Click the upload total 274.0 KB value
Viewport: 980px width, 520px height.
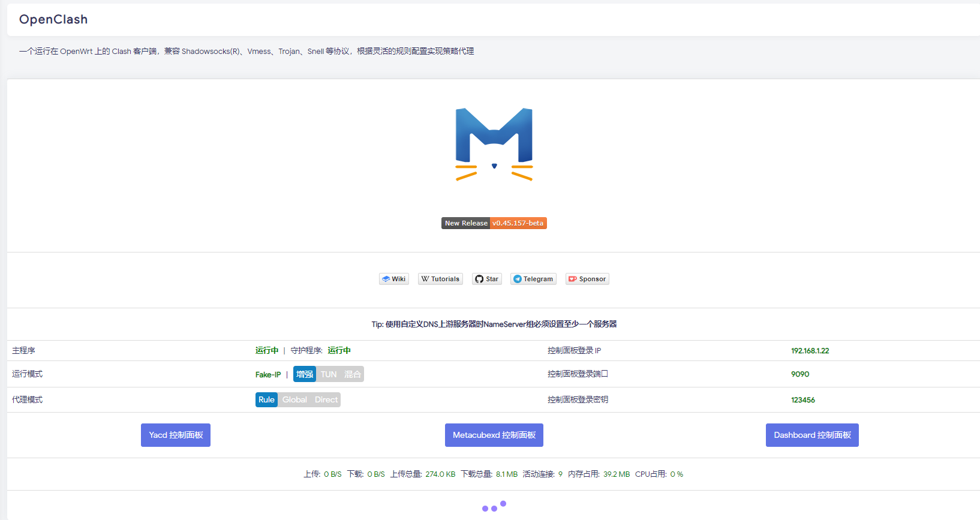pos(440,474)
